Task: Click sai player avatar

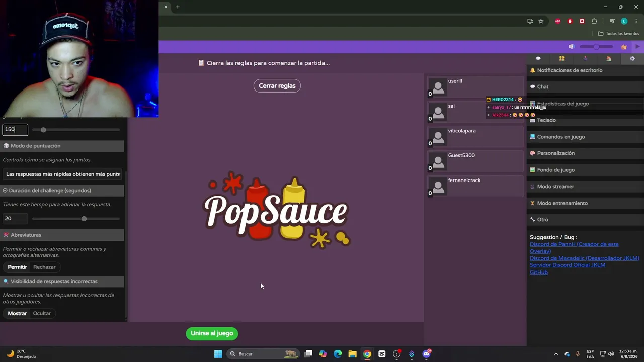Action: pyautogui.click(x=439, y=113)
